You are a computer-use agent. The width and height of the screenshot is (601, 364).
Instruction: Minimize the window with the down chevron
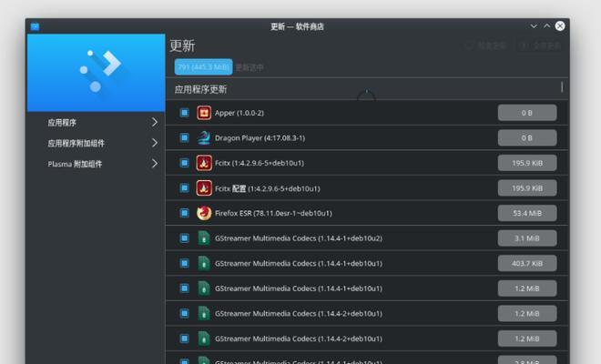pos(534,26)
